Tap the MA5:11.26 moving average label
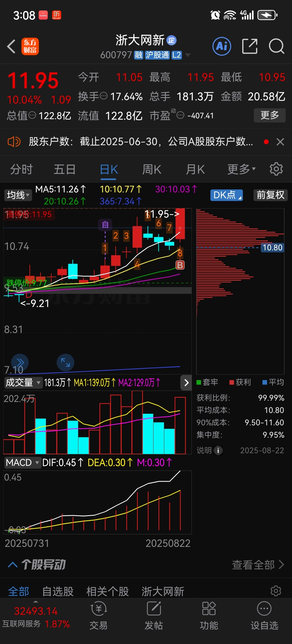The image size is (292, 644). pyautogui.click(x=60, y=189)
